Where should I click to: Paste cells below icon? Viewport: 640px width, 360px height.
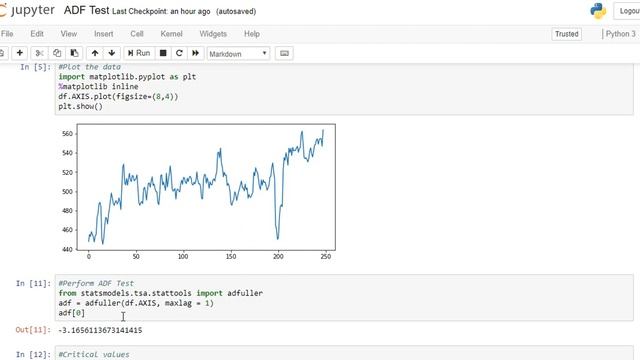click(74, 53)
